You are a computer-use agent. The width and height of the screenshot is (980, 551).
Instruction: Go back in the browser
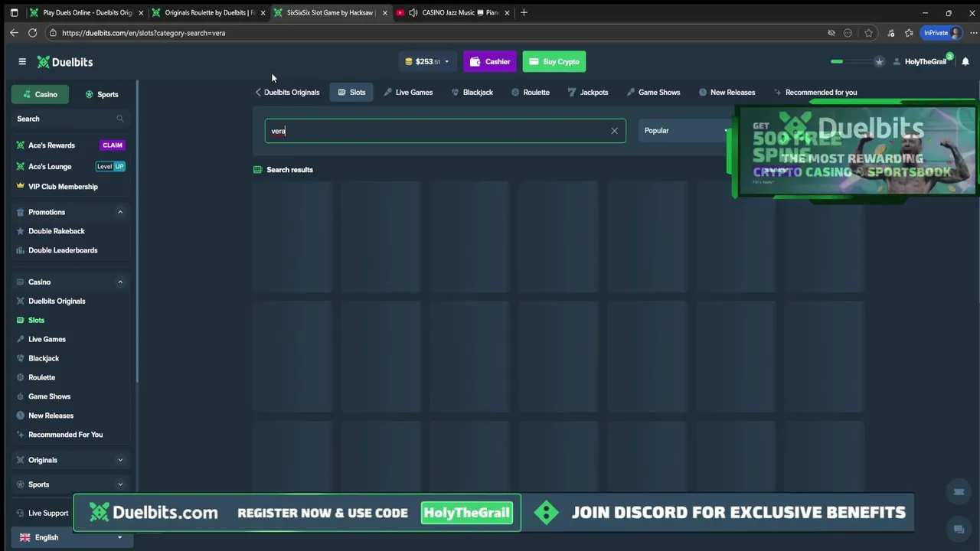pos(14,33)
